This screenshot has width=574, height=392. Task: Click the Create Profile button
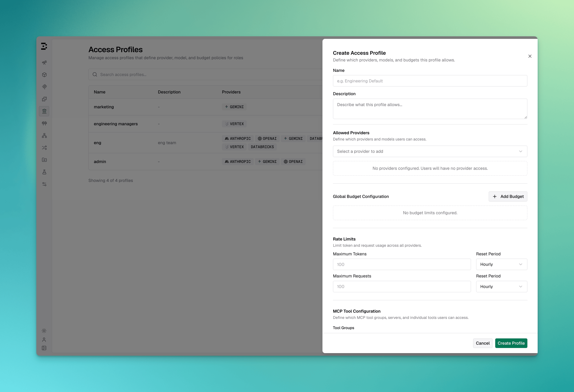click(511, 343)
